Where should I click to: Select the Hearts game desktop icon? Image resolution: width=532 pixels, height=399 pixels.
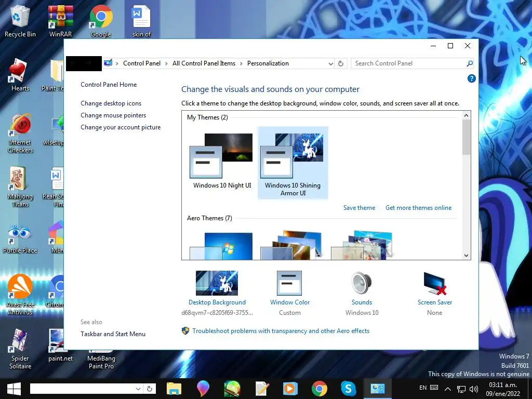pyautogui.click(x=20, y=75)
